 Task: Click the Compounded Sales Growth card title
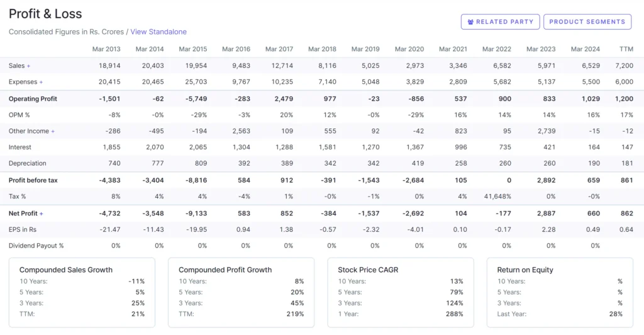click(66, 270)
